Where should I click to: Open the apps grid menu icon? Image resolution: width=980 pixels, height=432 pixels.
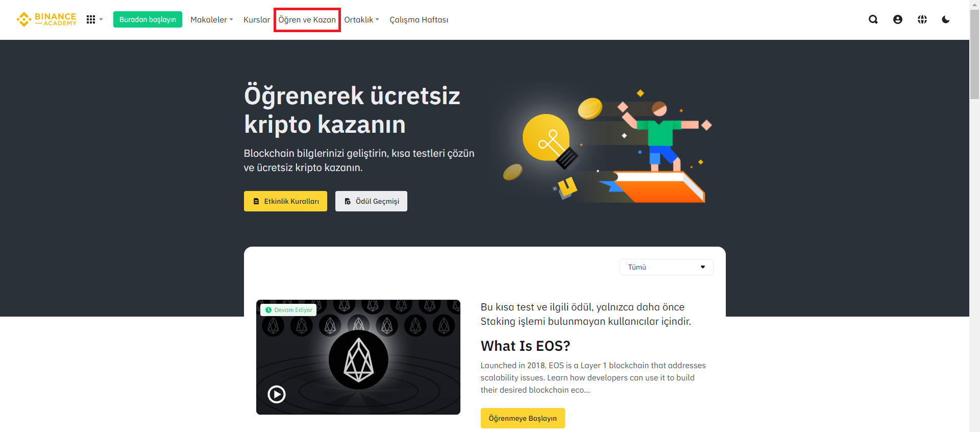pos(91,19)
